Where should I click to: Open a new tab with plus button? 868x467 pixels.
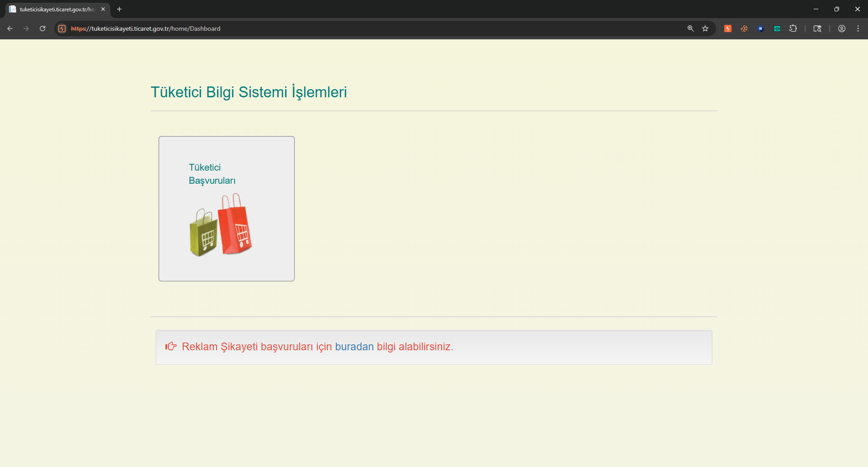[119, 9]
